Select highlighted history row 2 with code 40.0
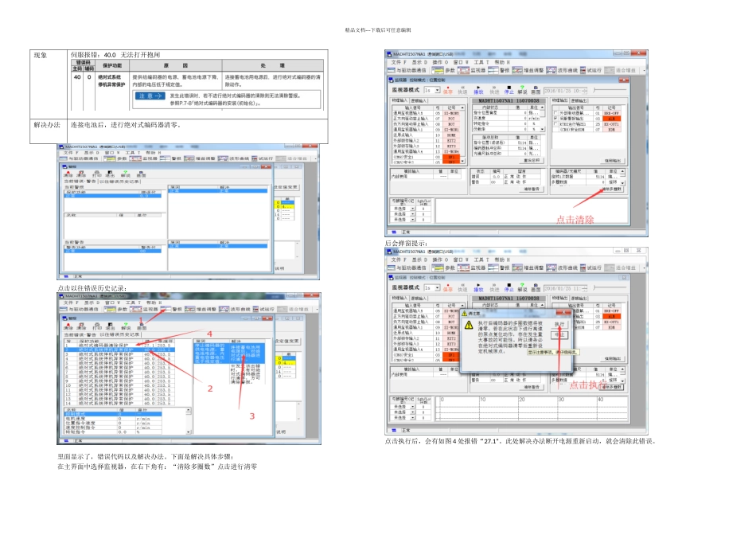The width and height of the screenshot is (756, 535). [119, 350]
